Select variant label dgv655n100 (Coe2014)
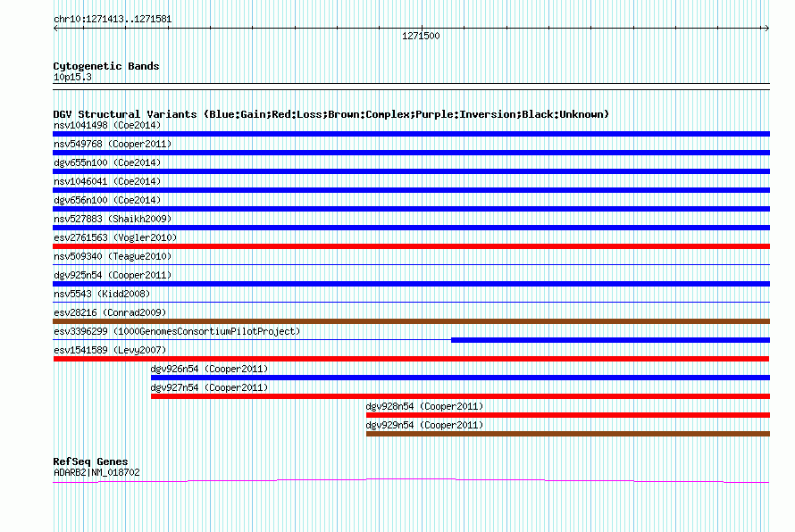 [x=107, y=162]
